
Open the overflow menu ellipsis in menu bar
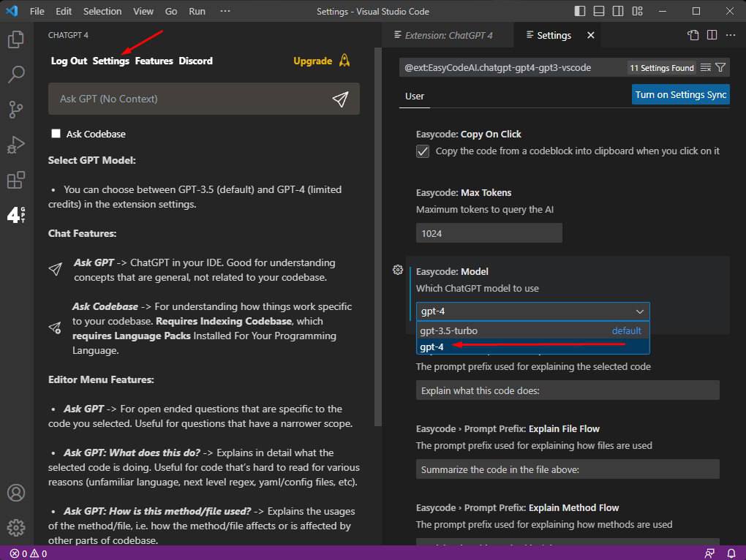(x=225, y=11)
